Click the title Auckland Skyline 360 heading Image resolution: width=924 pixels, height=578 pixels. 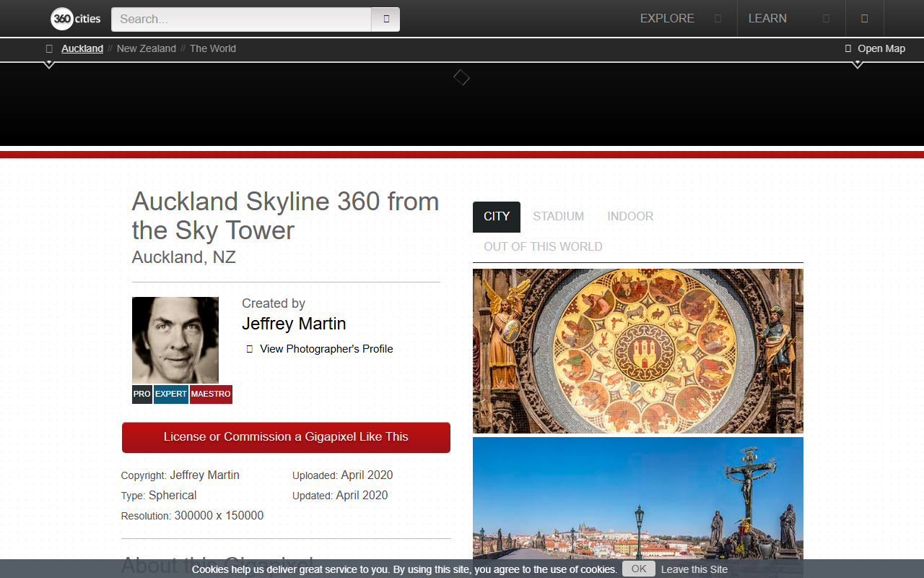(286, 215)
